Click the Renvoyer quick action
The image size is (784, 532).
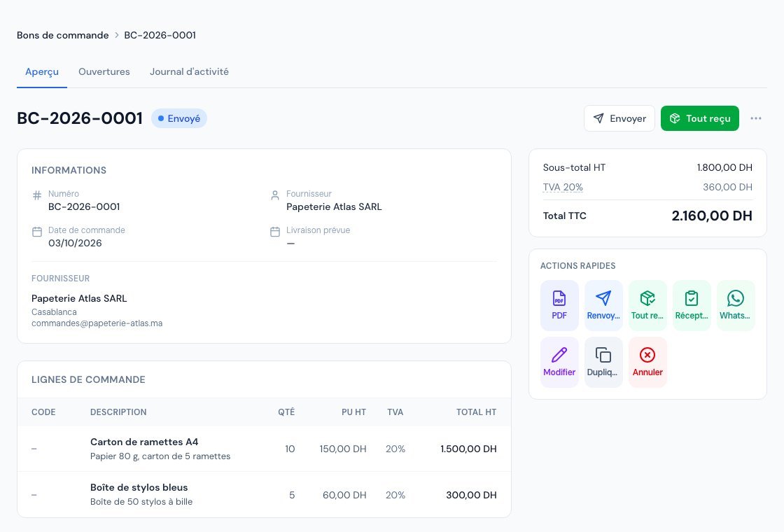603,305
